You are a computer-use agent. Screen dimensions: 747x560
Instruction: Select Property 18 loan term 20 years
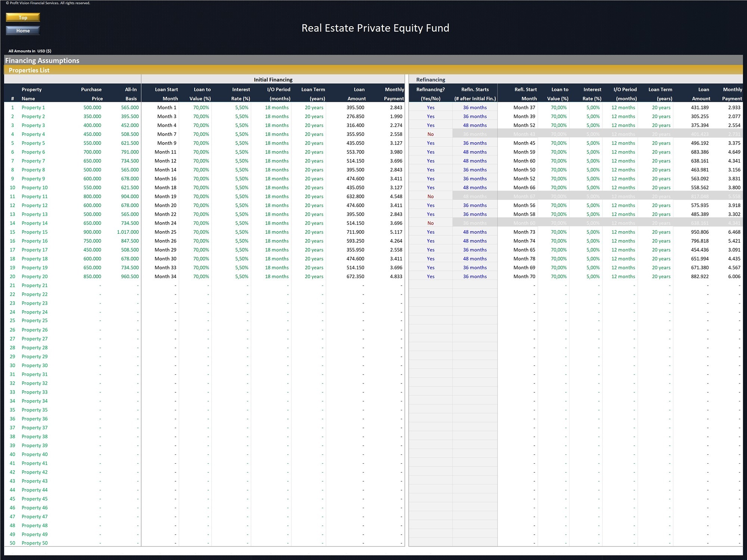[314, 259]
